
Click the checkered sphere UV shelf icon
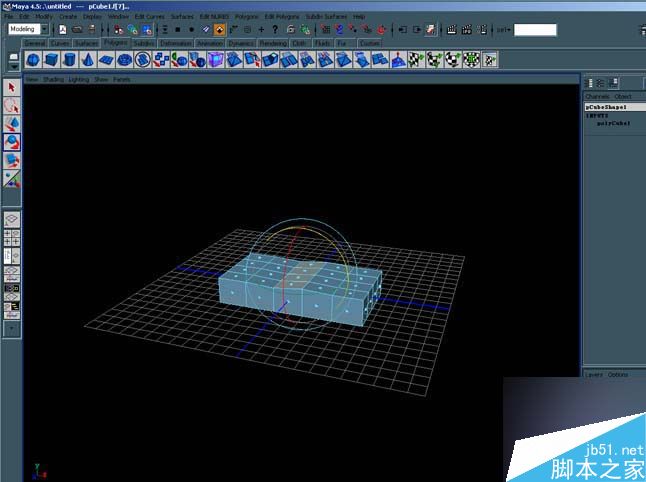point(452,60)
